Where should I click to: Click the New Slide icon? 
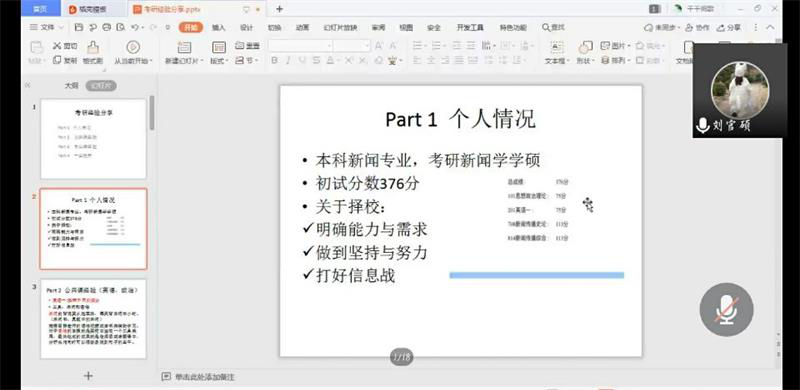point(184,47)
